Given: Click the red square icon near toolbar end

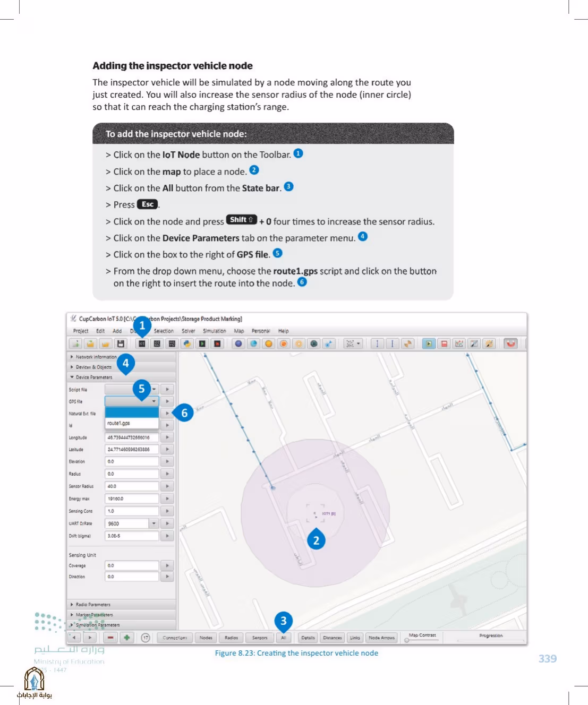Looking at the screenshot, I should coord(444,343).
